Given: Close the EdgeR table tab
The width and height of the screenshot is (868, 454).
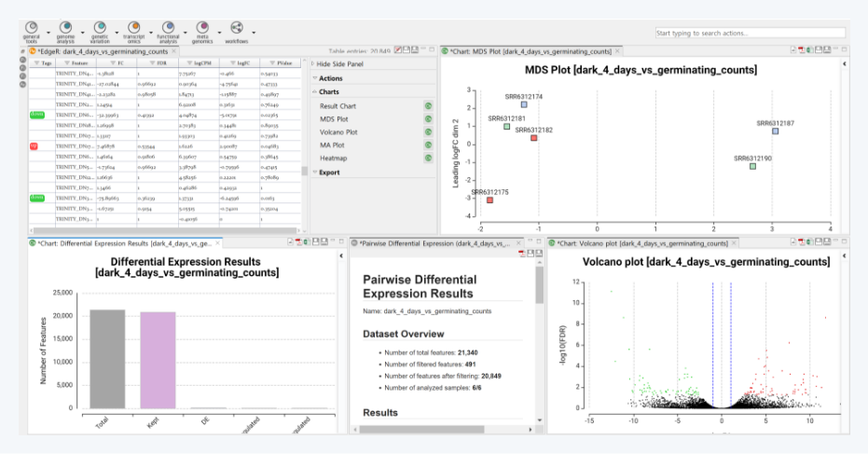Looking at the screenshot, I should pos(173,51).
